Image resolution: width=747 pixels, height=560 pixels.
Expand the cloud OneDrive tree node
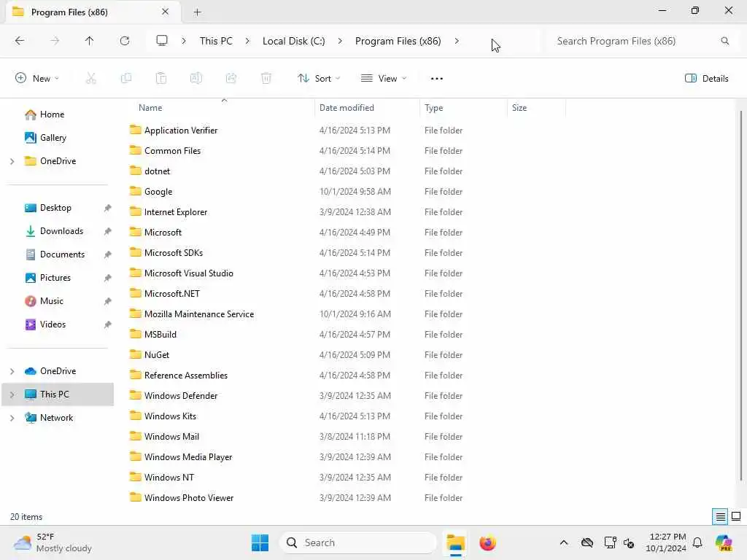tap(12, 371)
